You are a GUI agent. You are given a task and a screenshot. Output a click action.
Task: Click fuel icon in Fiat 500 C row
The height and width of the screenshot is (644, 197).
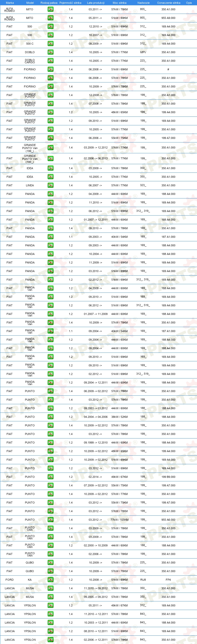point(50,44)
